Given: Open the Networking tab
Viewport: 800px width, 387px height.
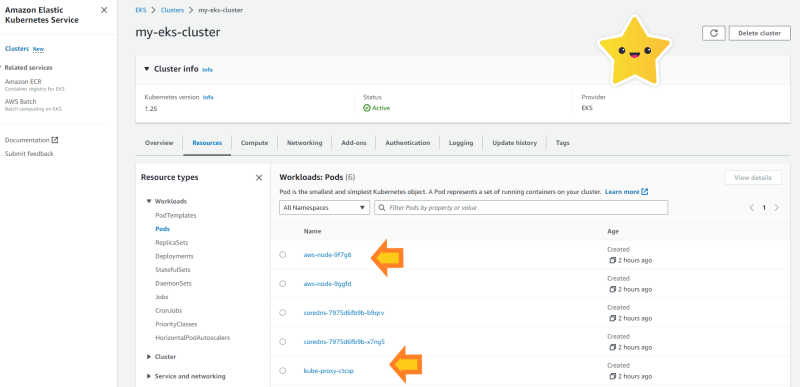Looking at the screenshot, I should coord(305,143).
